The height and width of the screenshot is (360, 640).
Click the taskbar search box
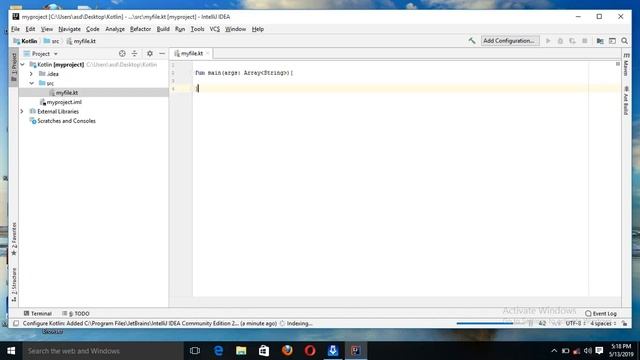(103, 351)
